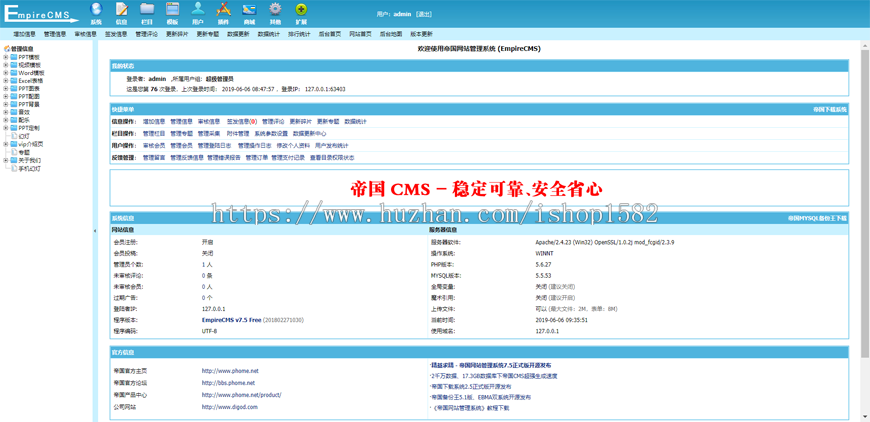
Task: Click the EmpireCMS v7.5 Free version link
Action: 231,320
